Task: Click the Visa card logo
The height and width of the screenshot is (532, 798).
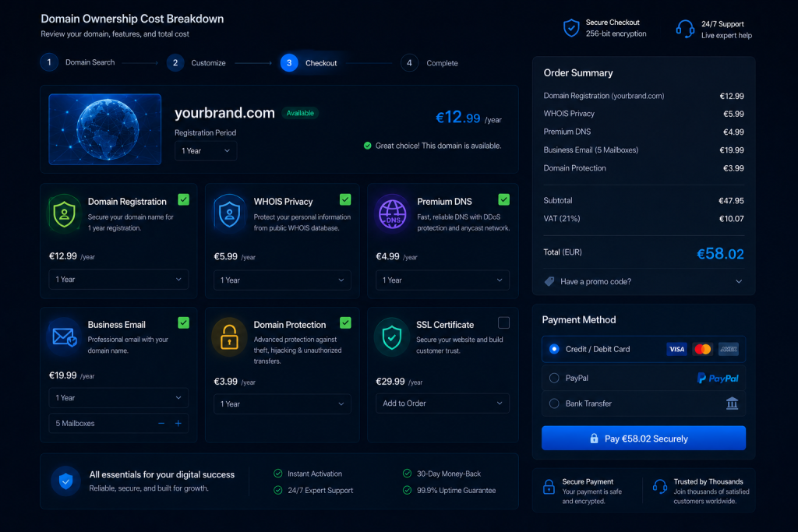Action: point(676,349)
